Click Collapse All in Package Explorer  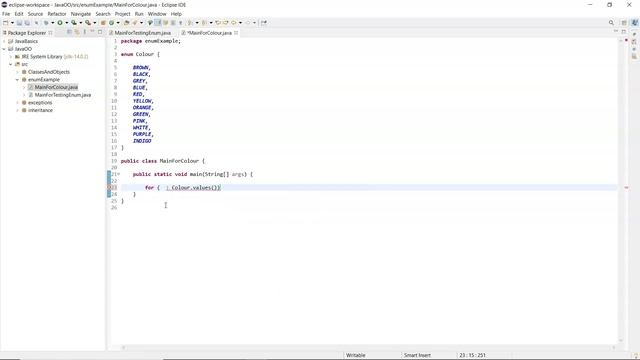[69, 32]
